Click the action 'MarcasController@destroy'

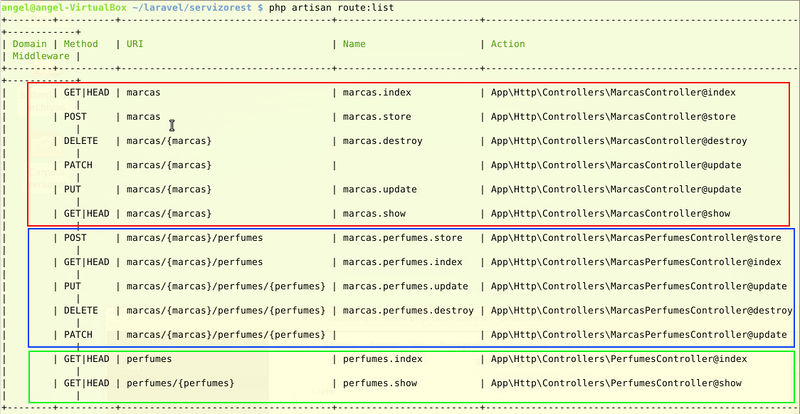[679, 141]
